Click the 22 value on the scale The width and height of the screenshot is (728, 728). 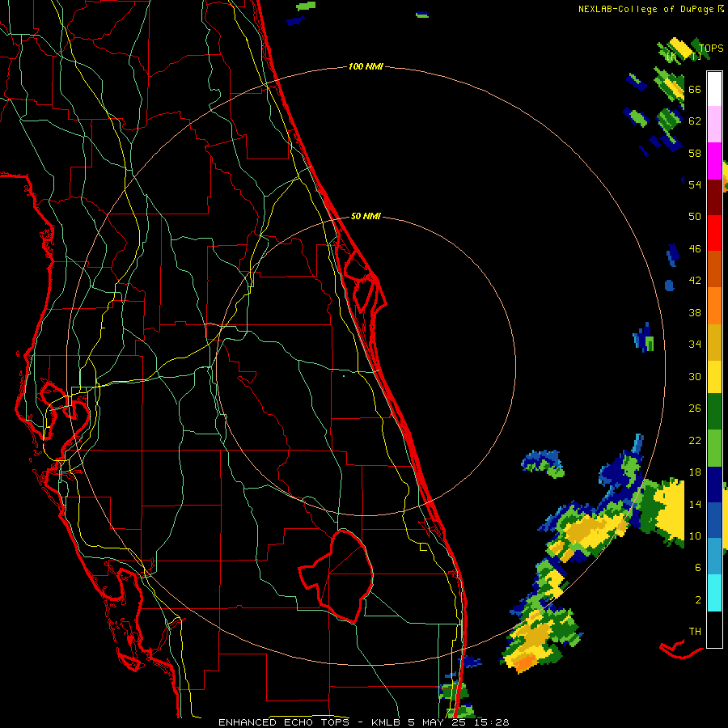coord(695,440)
